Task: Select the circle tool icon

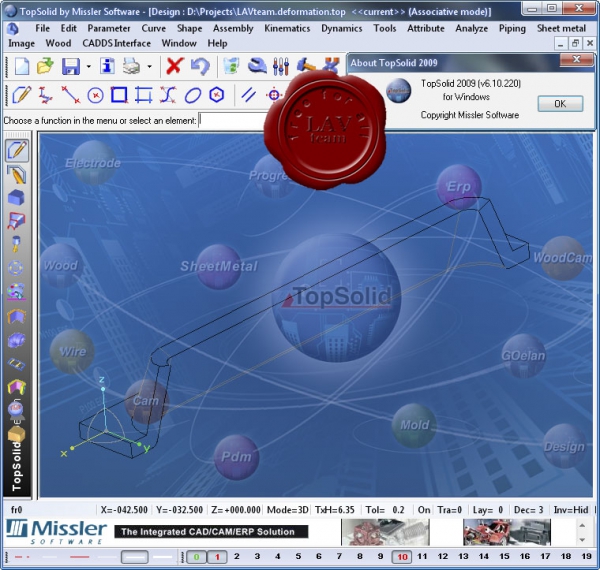Action: click(x=95, y=95)
